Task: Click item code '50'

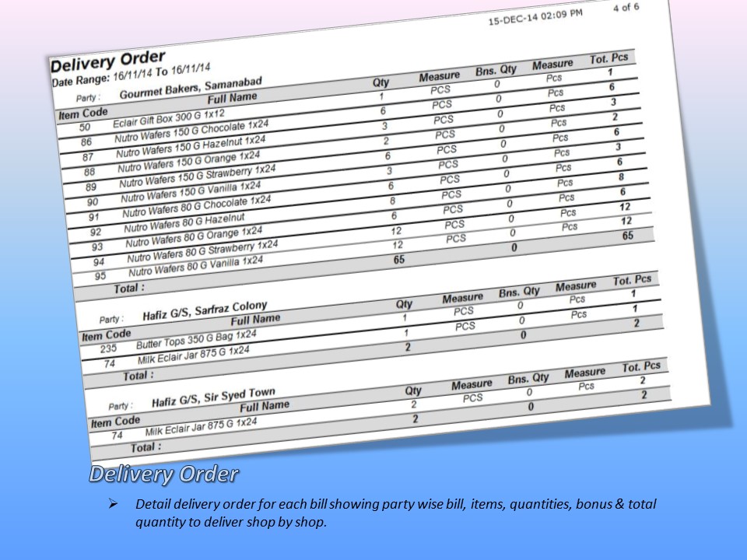Action: [x=85, y=127]
